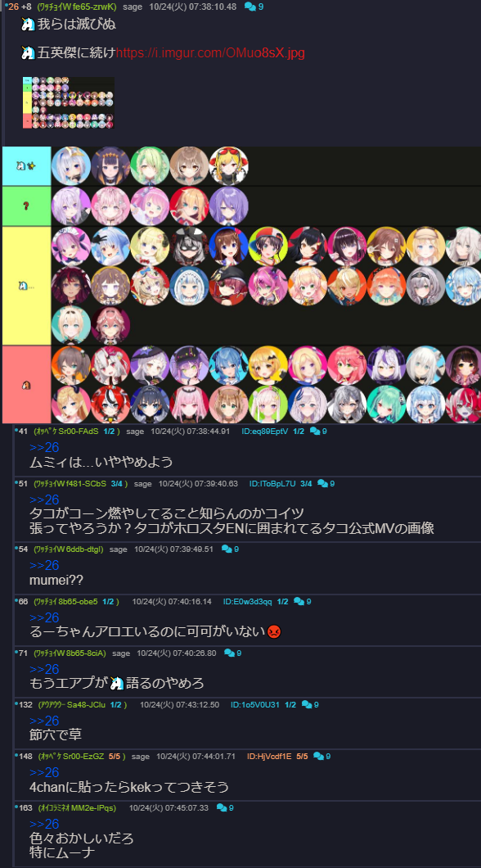This screenshot has height=868, width=481.
Task: Click the green question mark tier label
Action: point(26,206)
